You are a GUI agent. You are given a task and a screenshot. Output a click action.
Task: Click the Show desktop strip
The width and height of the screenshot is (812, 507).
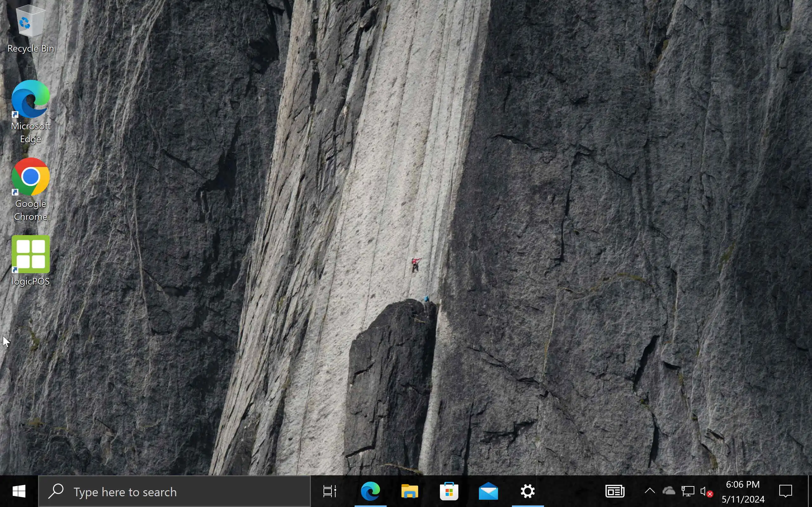pos(809,491)
